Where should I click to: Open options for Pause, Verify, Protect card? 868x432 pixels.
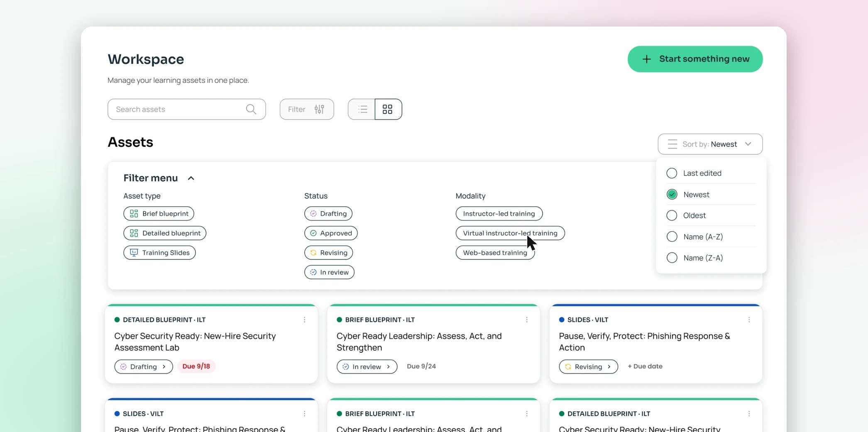click(749, 320)
